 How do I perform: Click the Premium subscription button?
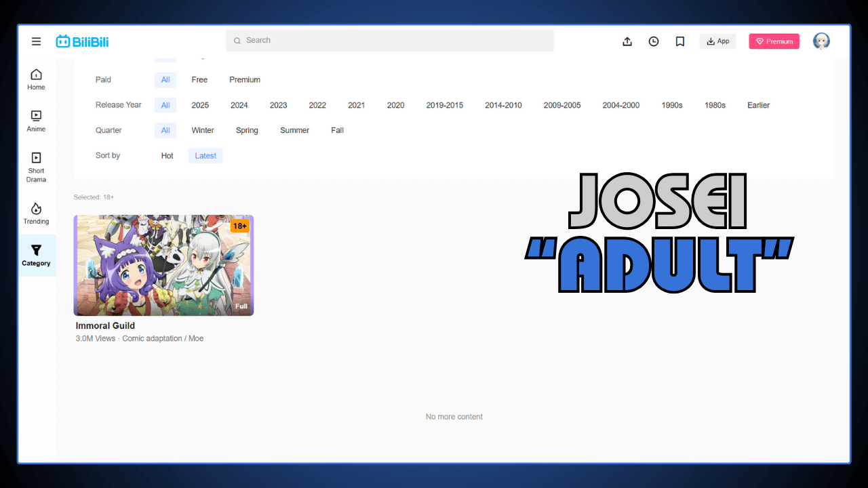click(x=774, y=41)
